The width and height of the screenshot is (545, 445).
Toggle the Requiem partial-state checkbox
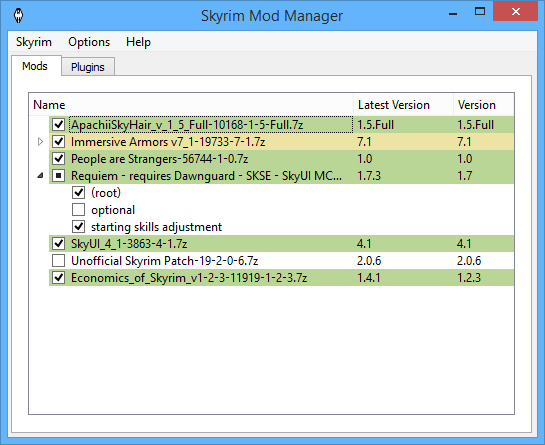coord(59,176)
